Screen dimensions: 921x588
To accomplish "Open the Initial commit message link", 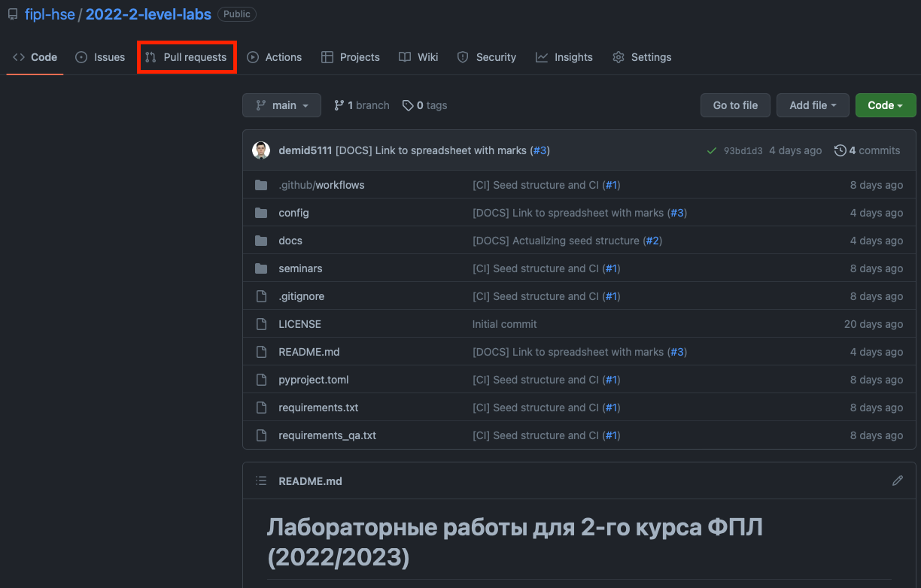I will pyautogui.click(x=505, y=324).
